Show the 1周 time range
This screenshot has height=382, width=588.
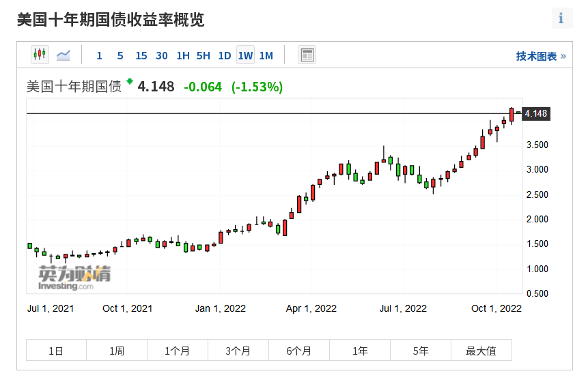[117, 351]
